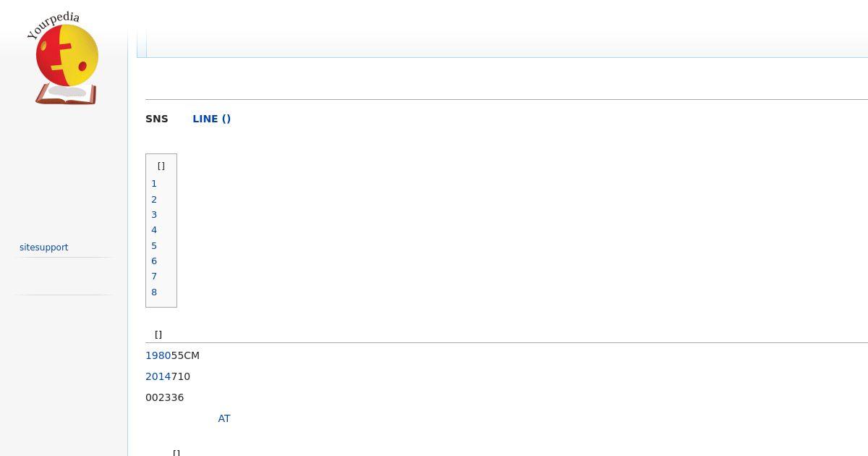This screenshot has height=456, width=868.
Task: Jump to contents section 3
Action: coord(154,215)
